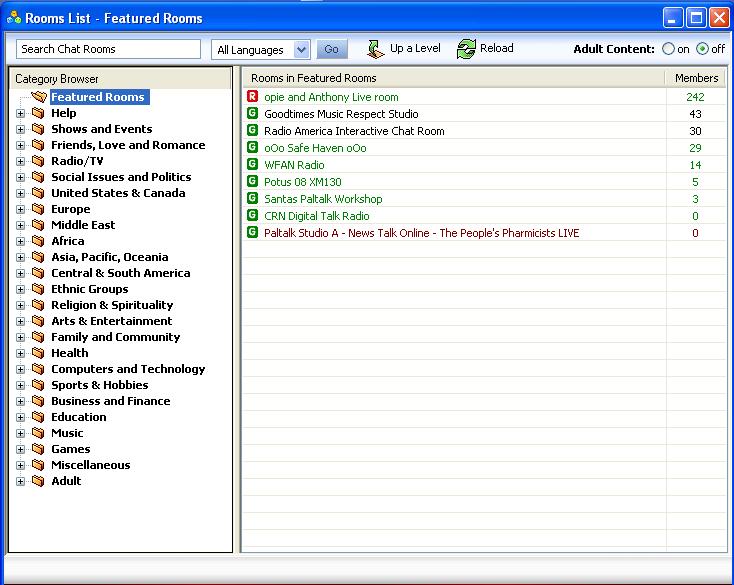The height and width of the screenshot is (585, 734).
Task: Click the G rating icon beside Radio America
Action: coord(252,130)
